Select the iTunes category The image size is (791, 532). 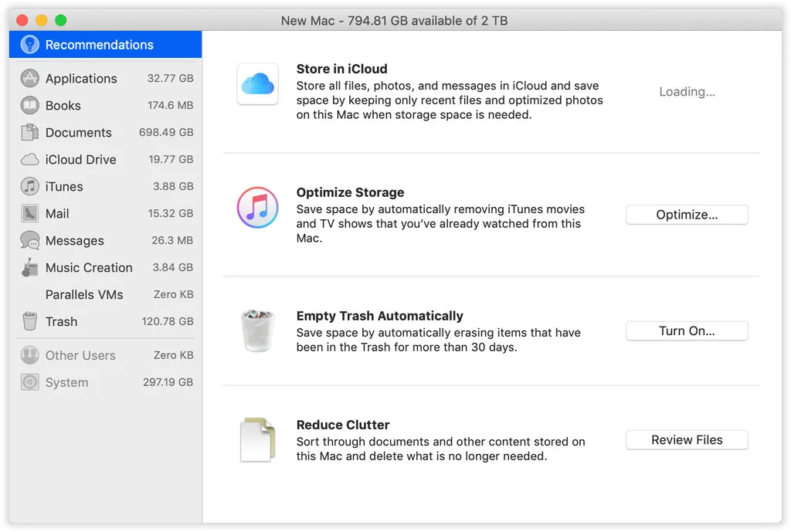coord(105,186)
